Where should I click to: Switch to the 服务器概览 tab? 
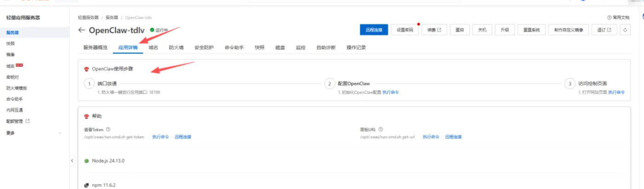click(x=95, y=47)
